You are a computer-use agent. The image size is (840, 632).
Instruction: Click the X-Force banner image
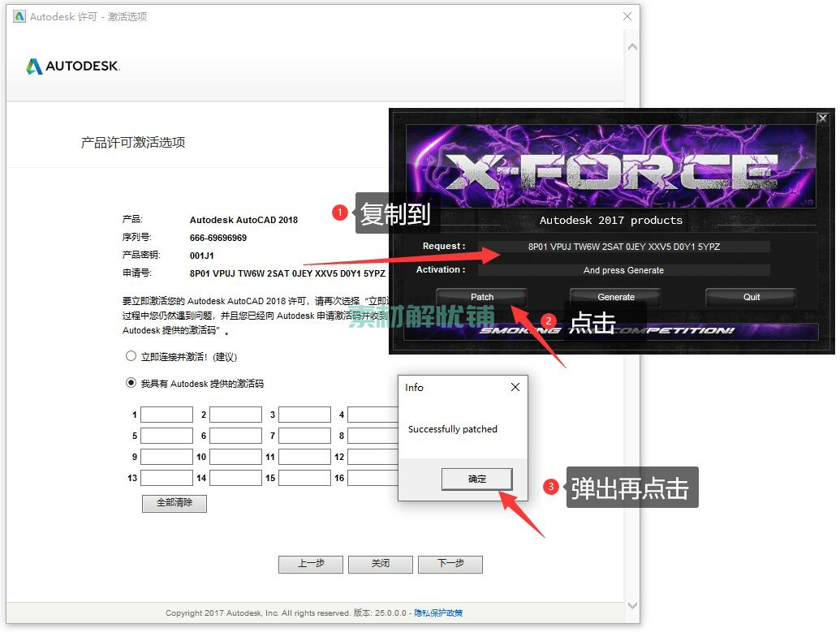pos(610,166)
